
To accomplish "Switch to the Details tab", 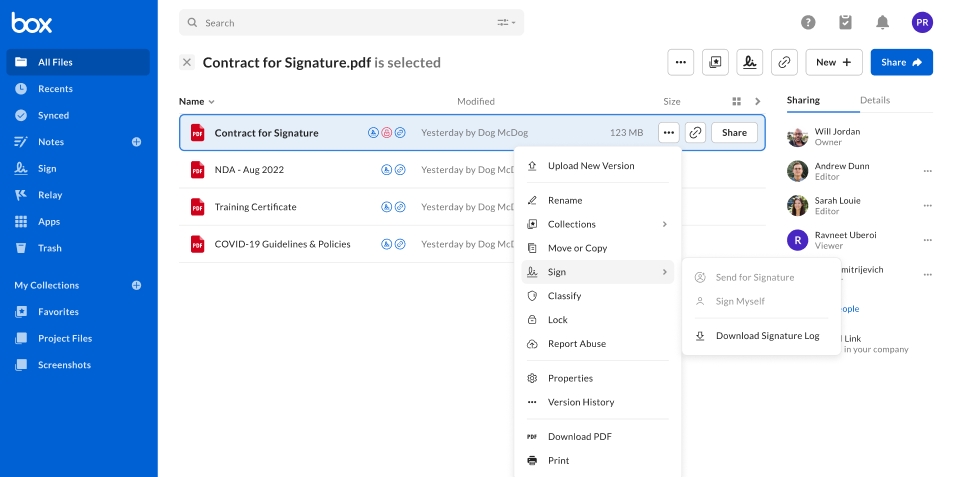I will point(874,100).
